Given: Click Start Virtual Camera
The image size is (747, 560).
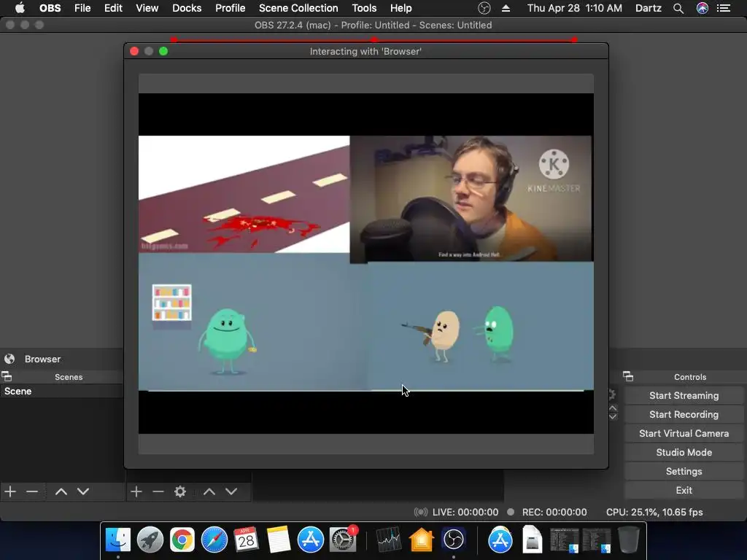Looking at the screenshot, I should [x=684, y=434].
